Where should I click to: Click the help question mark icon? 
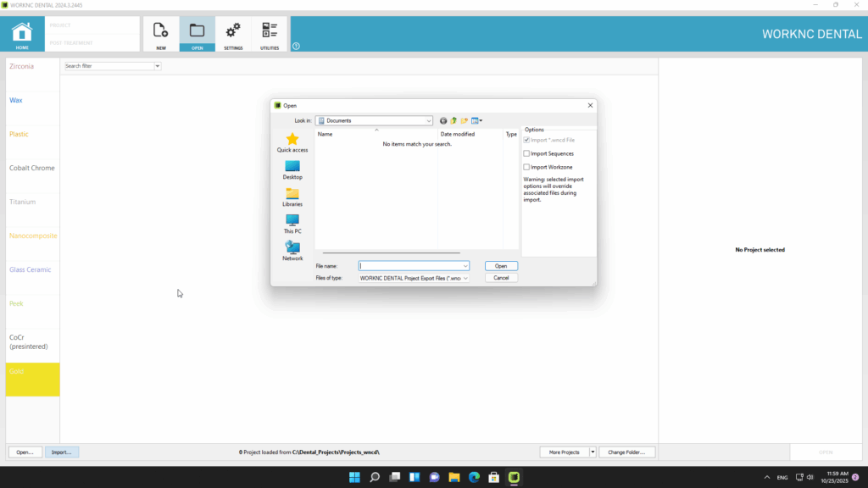coord(296,47)
